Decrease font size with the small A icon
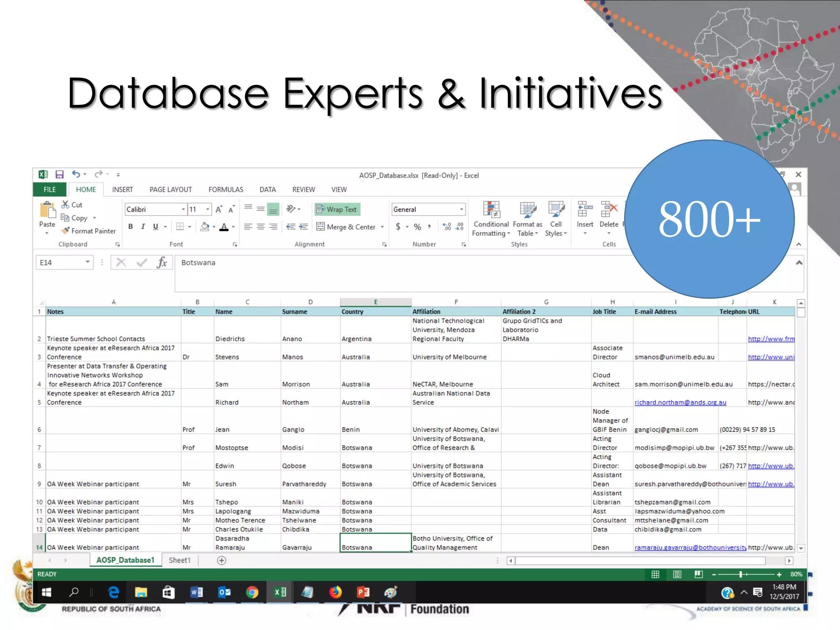Image resolution: width=840 pixels, height=630 pixels. click(x=232, y=210)
